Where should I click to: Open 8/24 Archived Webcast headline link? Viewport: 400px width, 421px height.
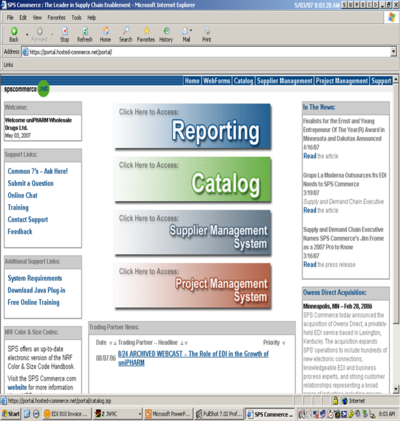click(x=193, y=358)
